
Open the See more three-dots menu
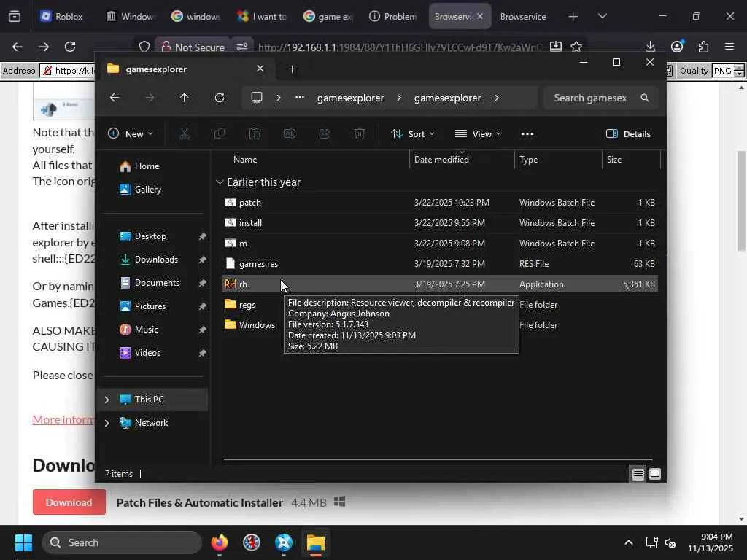click(x=527, y=134)
